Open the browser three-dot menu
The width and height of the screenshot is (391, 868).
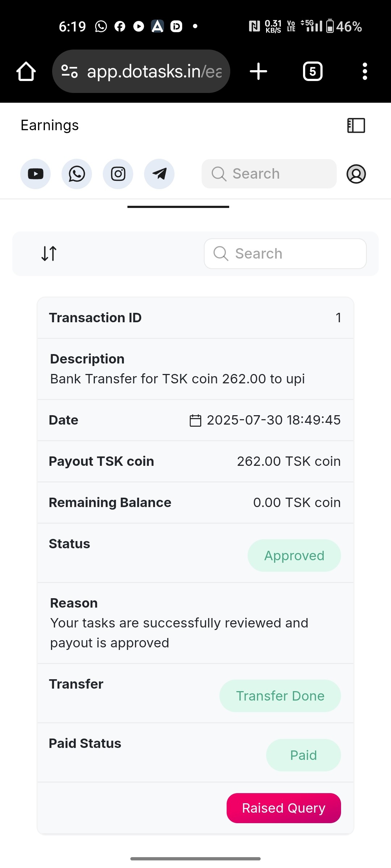tap(365, 71)
